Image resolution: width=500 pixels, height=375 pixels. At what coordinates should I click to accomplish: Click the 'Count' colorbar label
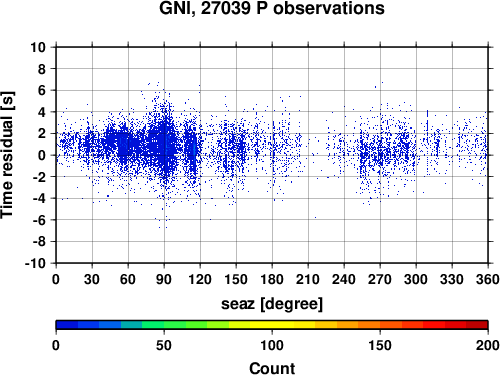click(272, 369)
